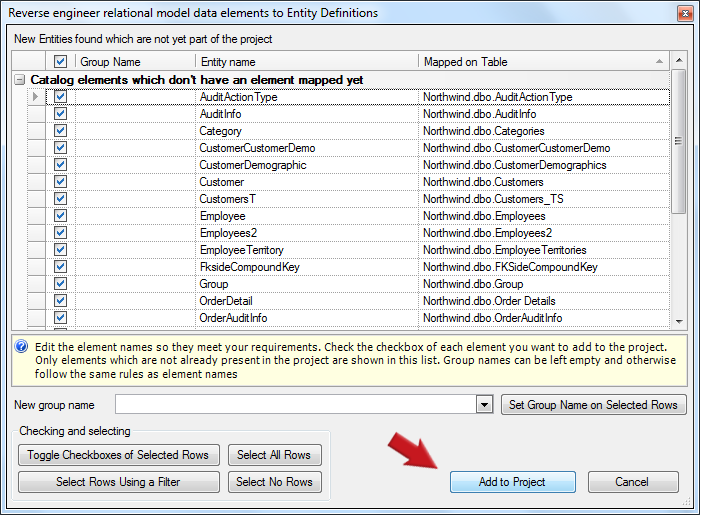The height and width of the screenshot is (516, 701).
Task: Uncheck the AuditActionType row checkbox
Action: (60, 97)
